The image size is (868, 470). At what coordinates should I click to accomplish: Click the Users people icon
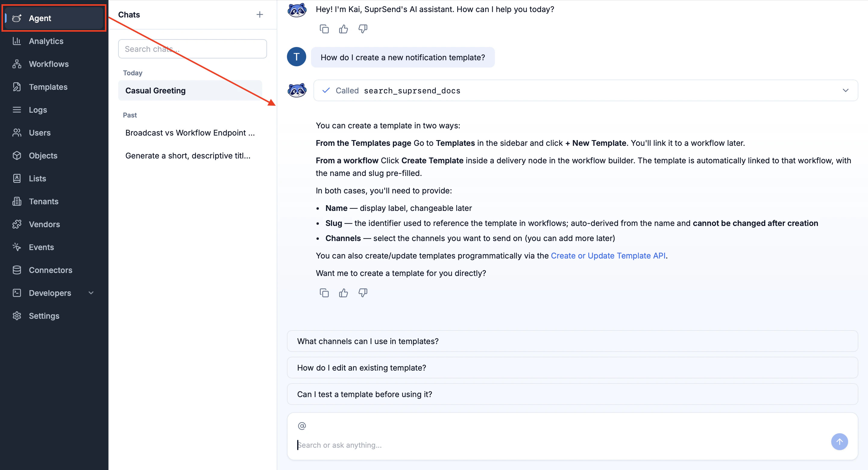pos(17,133)
